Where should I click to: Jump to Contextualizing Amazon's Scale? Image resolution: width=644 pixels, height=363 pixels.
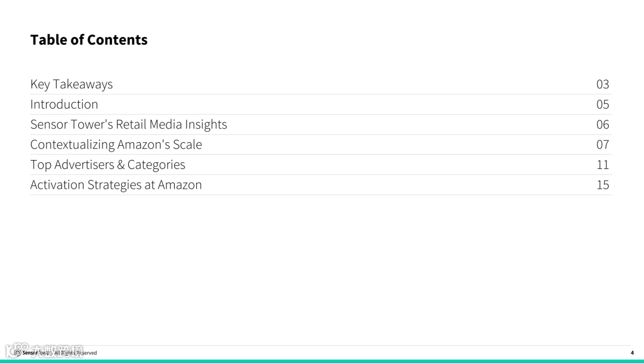click(116, 144)
